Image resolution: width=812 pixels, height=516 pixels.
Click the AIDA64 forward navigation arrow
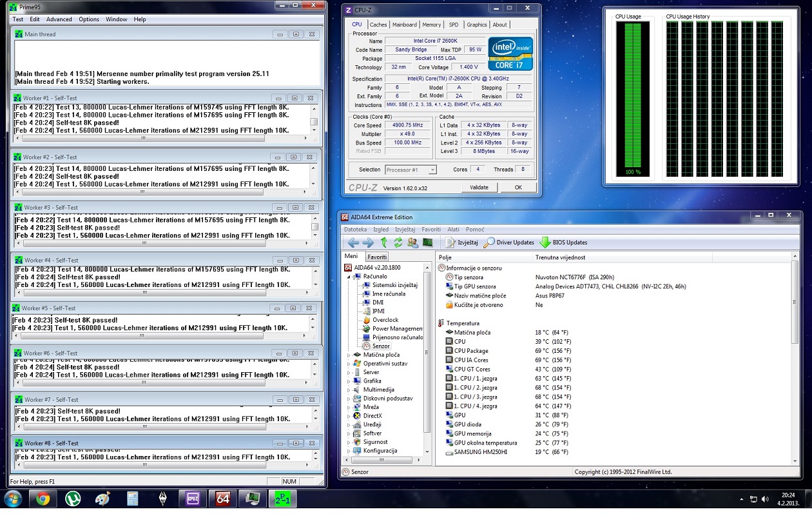(x=368, y=243)
